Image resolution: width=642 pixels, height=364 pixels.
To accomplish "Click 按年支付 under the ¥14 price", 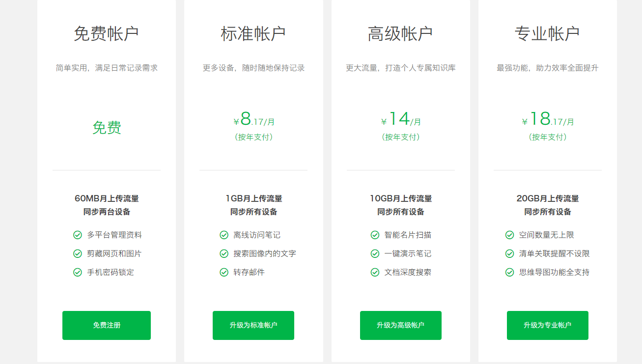I will pyautogui.click(x=401, y=137).
